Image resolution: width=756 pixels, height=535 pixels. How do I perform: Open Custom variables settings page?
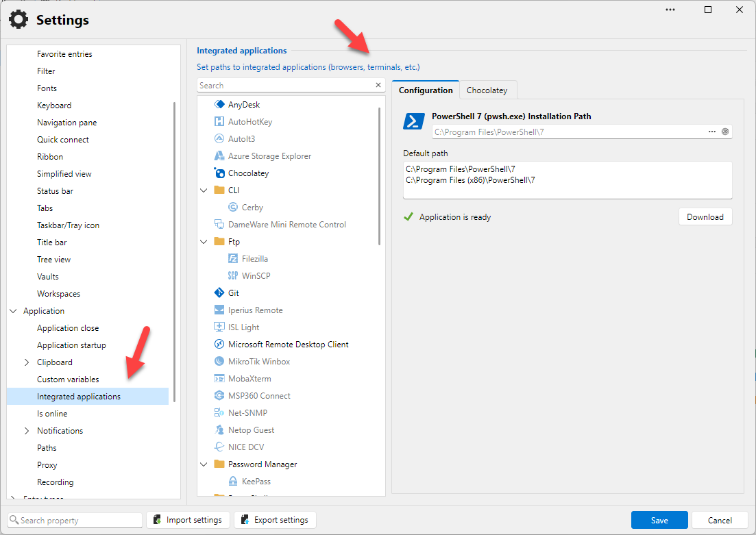tap(68, 380)
